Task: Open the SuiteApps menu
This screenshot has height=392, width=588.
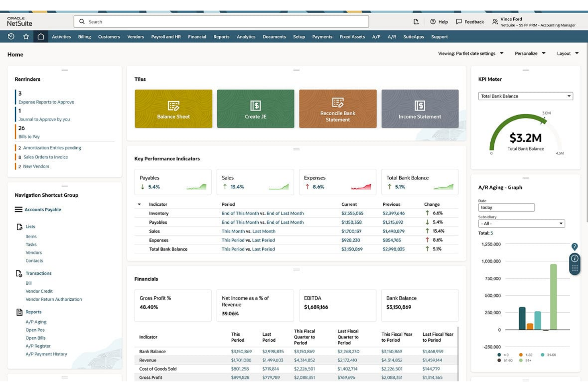Action: (413, 37)
